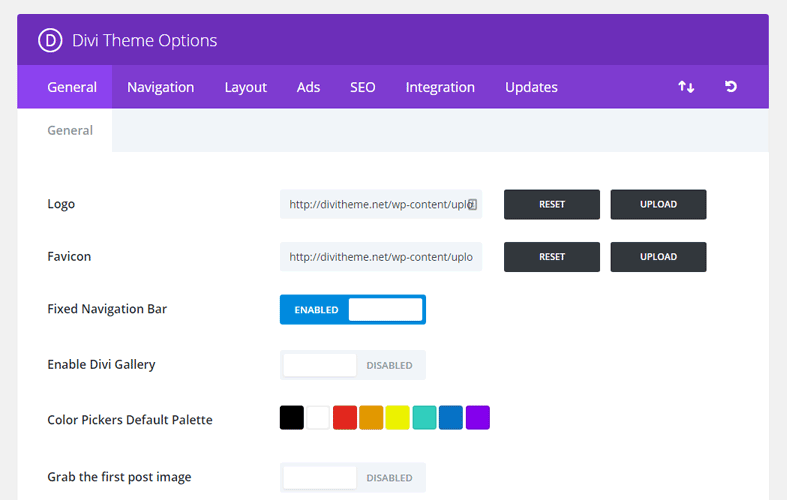Viewport: 787px width, 500px height.
Task: Open the Integration tab
Action: tap(440, 87)
